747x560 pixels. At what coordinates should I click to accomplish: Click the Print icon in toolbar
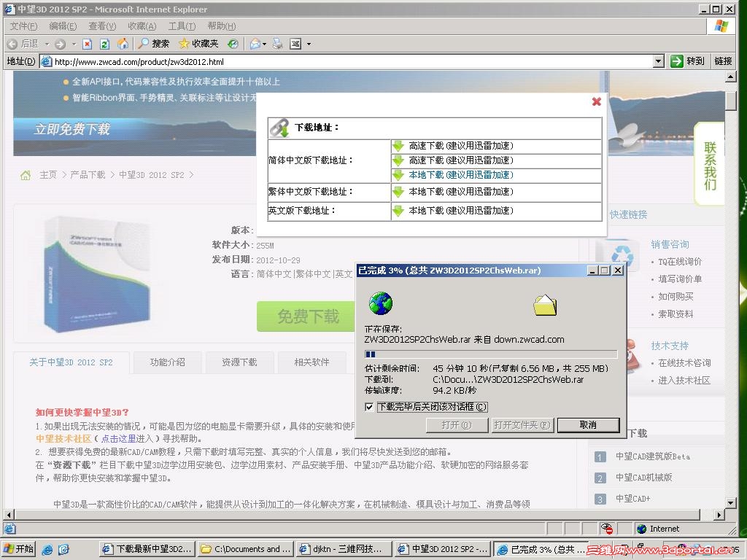(x=278, y=44)
